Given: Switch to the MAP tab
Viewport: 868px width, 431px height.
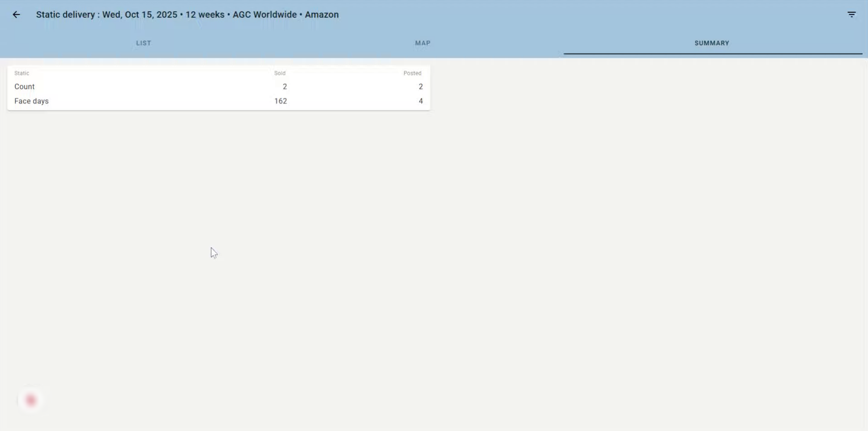Looking at the screenshot, I should (x=423, y=43).
